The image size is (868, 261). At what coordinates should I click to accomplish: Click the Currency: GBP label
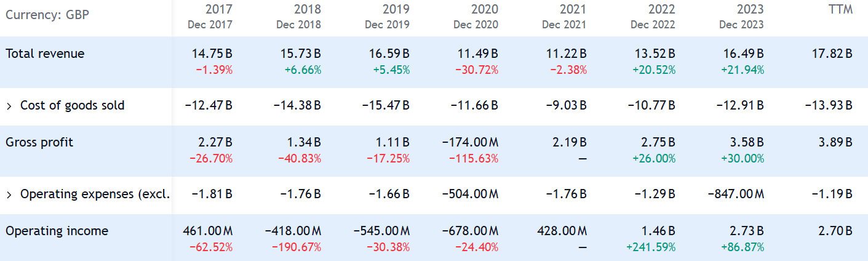(47, 14)
